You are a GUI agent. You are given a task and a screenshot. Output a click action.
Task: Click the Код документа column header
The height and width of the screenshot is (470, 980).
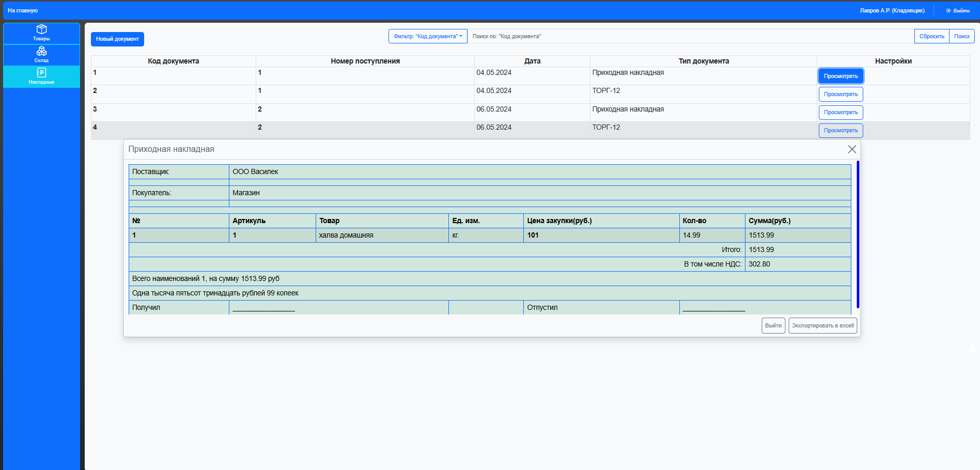pos(174,61)
